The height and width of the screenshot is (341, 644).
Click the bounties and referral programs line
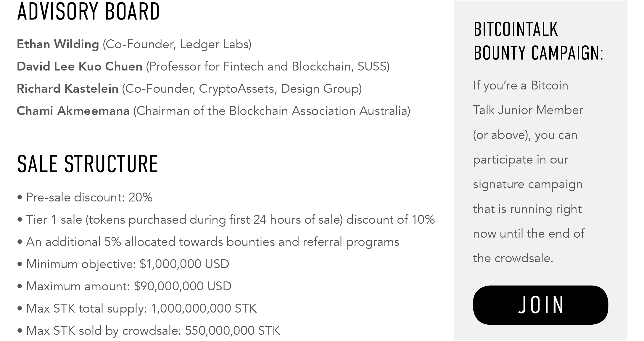click(208, 242)
